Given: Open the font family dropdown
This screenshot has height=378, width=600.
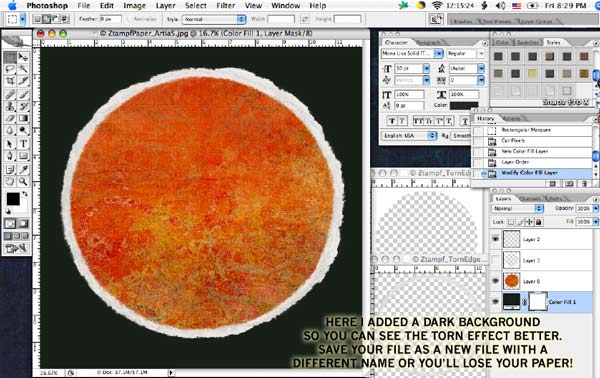Looking at the screenshot, I should [x=439, y=54].
